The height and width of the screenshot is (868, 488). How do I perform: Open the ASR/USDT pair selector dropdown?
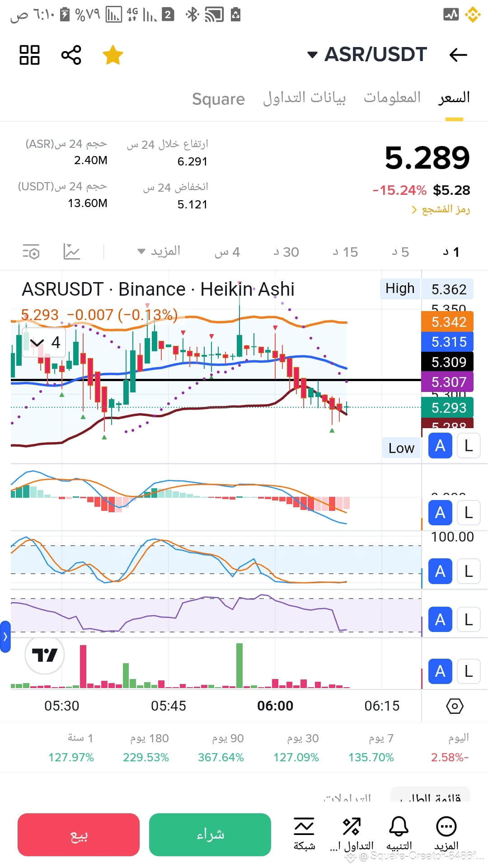[367, 55]
